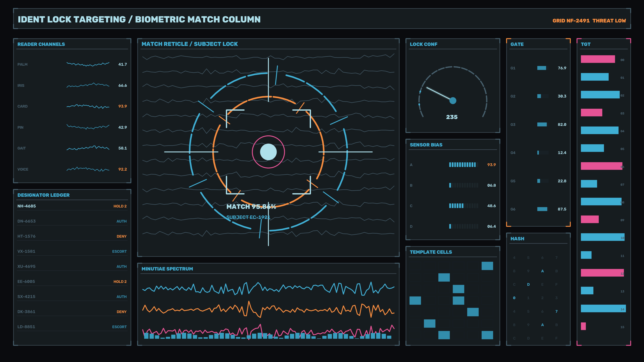644x362 pixels.
Task: Select the NH-4685 ledger row
Action: 72,206
